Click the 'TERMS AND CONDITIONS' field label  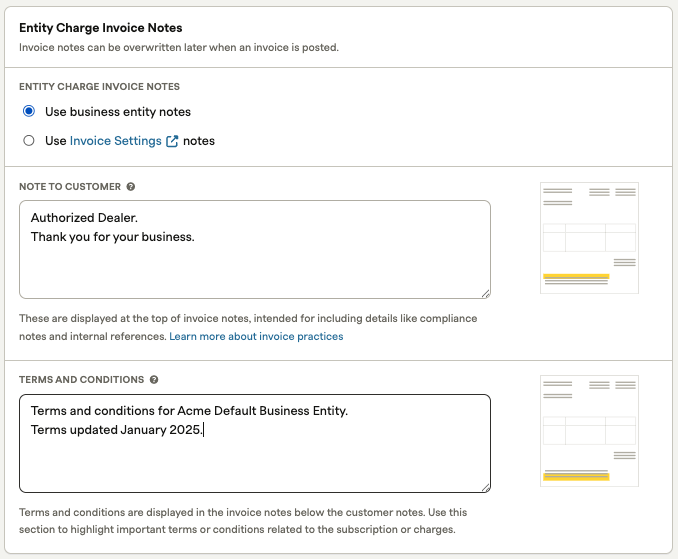[81, 380]
